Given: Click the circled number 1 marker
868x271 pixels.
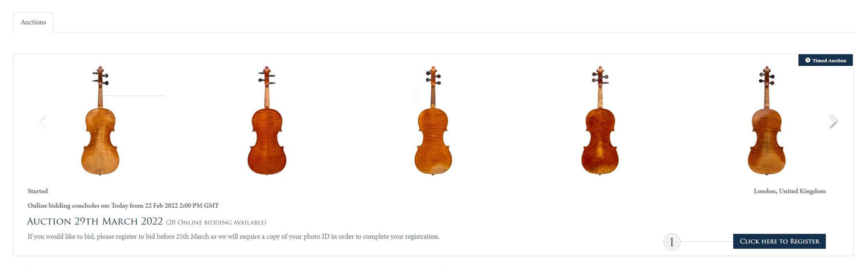Looking at the screenshot, I should pyautogui.click(x=672, y=242).
